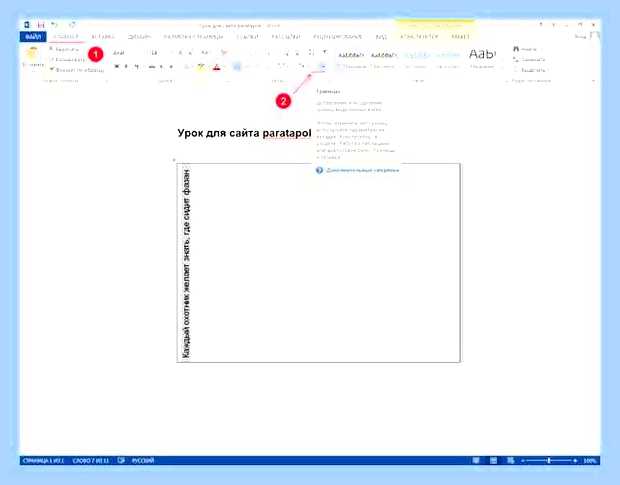Expand the Select dropdown in Editing group
Image resolution: width=620 pixels, height=485 pixels.
[x=530, y=70]
